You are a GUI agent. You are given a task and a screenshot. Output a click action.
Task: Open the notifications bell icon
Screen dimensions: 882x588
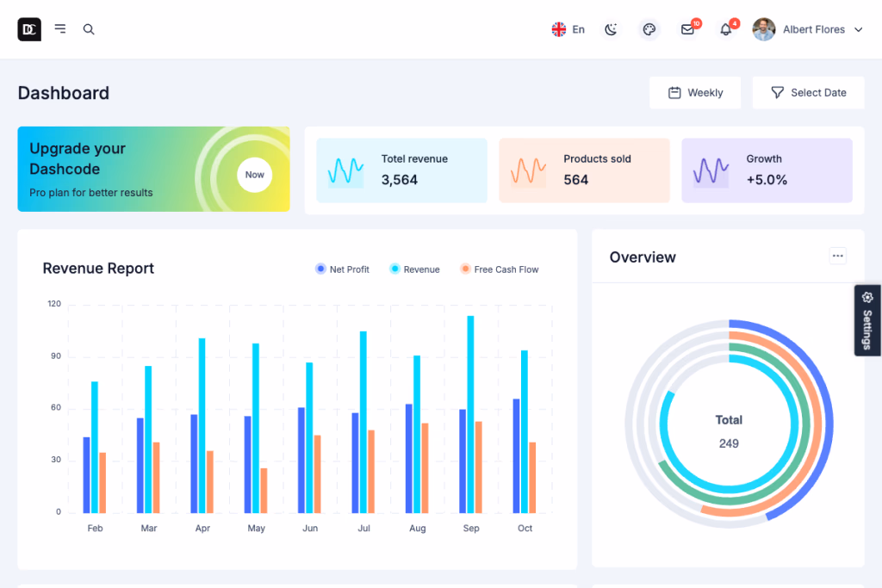[725, 29]
